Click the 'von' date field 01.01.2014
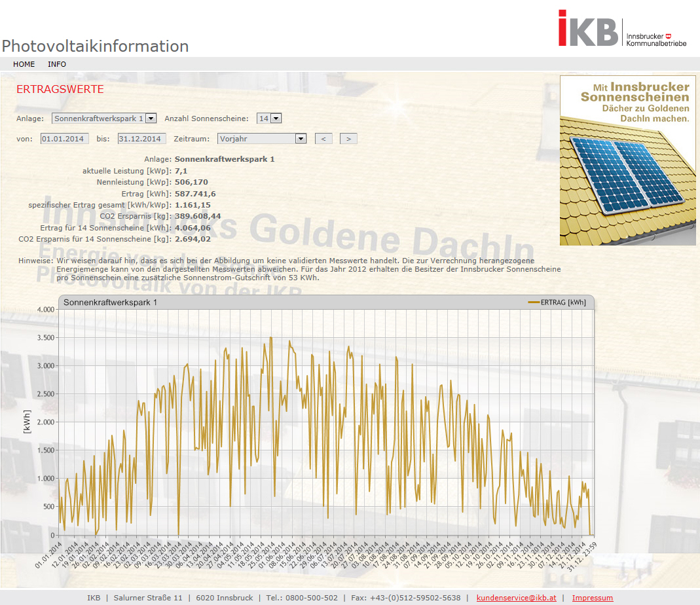Image resolution: width=700 pixels, height=605 pixels. click(64, 139)
